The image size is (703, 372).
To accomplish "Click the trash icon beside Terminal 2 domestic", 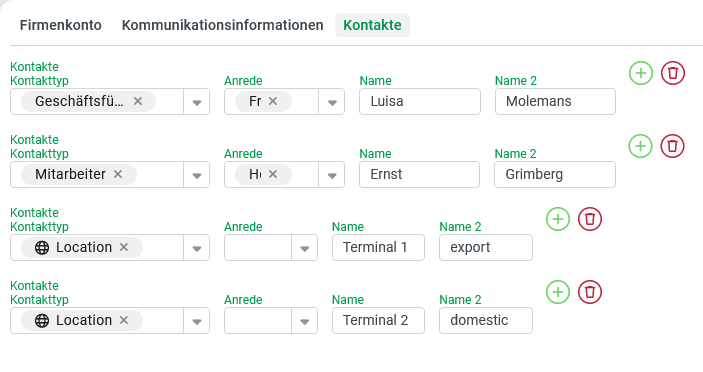I will coord(590,292).
